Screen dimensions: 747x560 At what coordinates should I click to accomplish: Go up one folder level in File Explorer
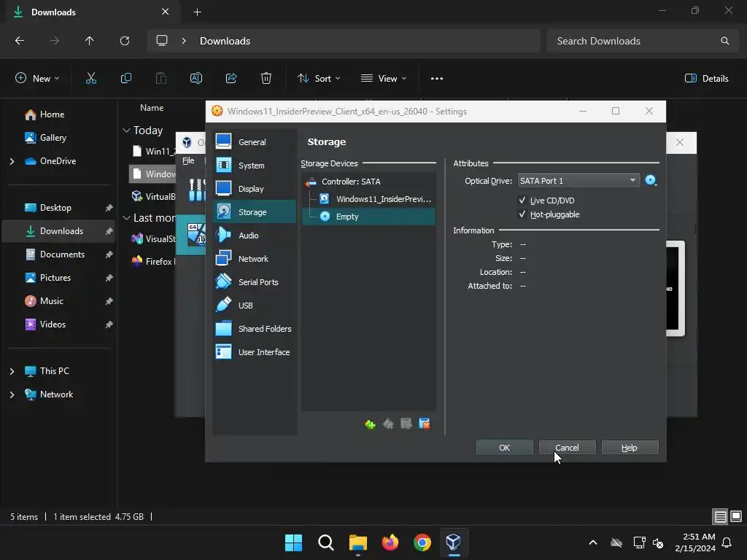tap(89, 41)
